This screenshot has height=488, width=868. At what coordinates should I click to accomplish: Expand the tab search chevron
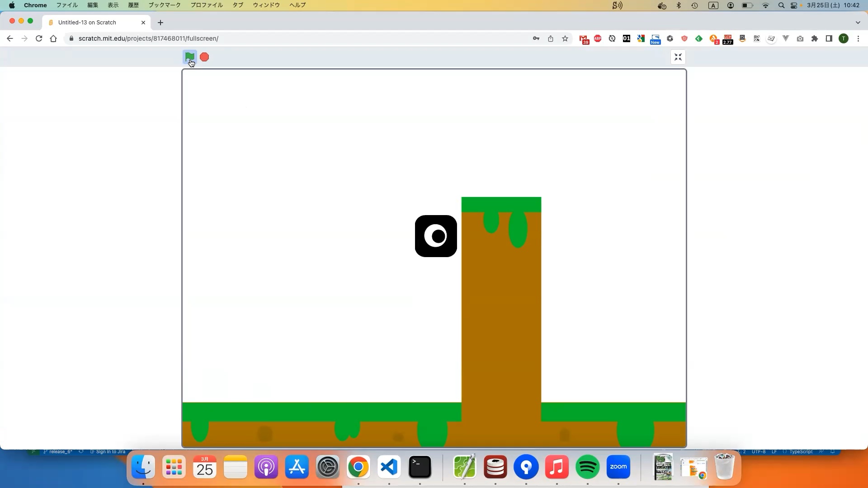858,22
